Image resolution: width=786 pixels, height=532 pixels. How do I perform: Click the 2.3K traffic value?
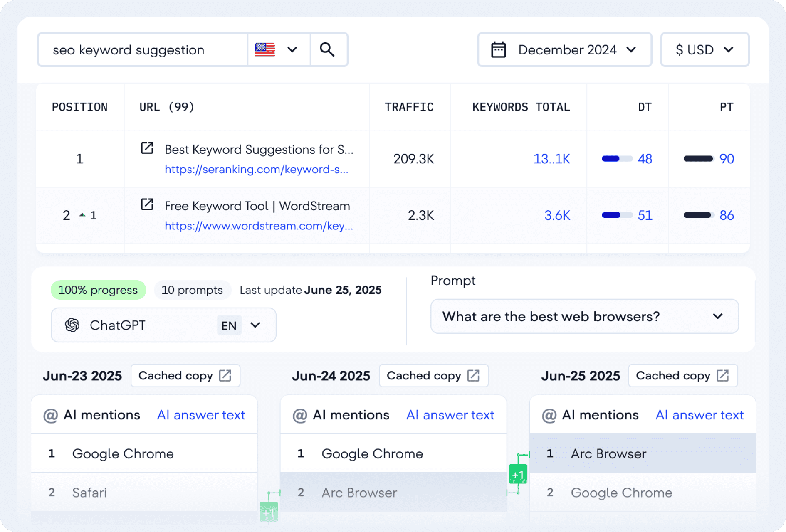point(421,215)
